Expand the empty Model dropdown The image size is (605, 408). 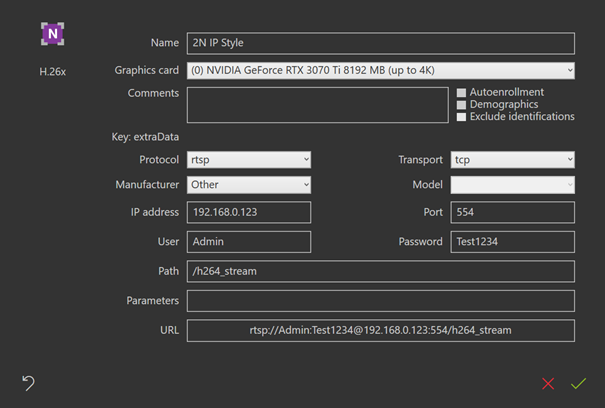pos(512,185)
